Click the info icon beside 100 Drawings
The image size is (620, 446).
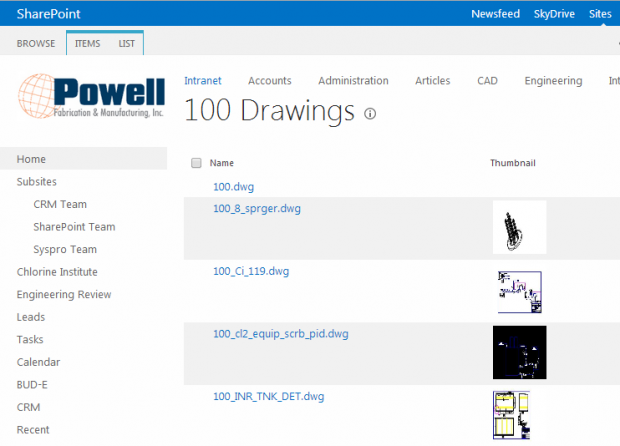point(370,114)
